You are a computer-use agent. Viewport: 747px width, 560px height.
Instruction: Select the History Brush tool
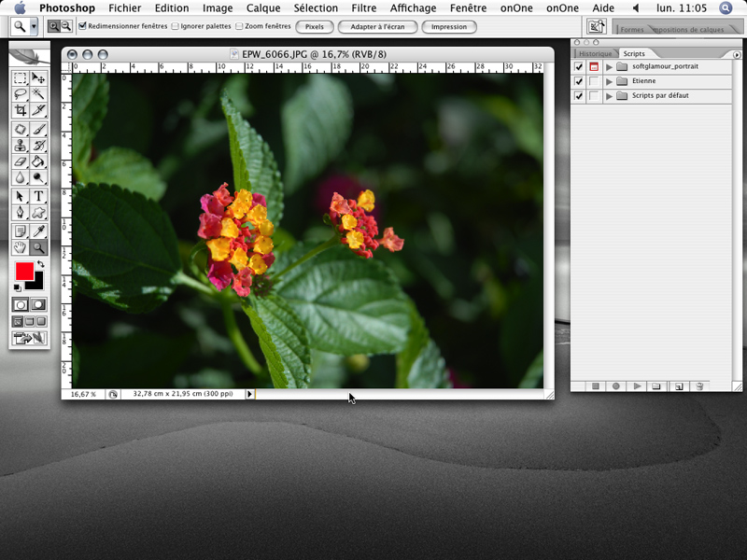click(x=38, y=146)
